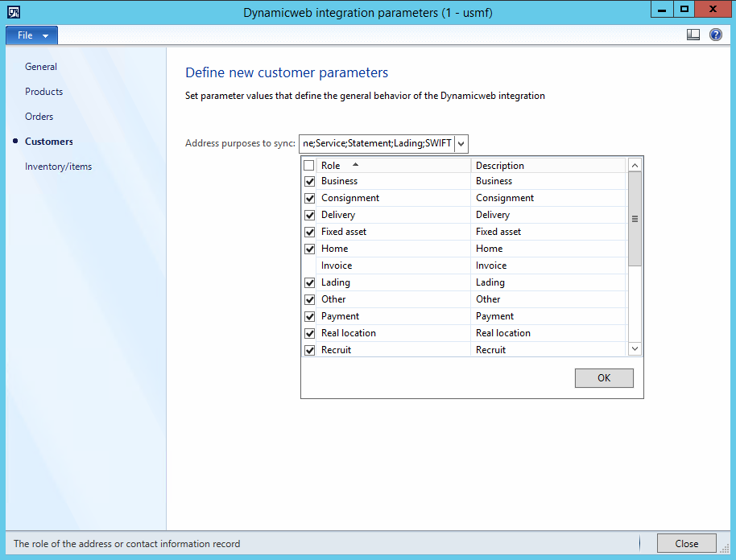
Task: Open the Inventory/items section
Action: click(x=58, y=167)
